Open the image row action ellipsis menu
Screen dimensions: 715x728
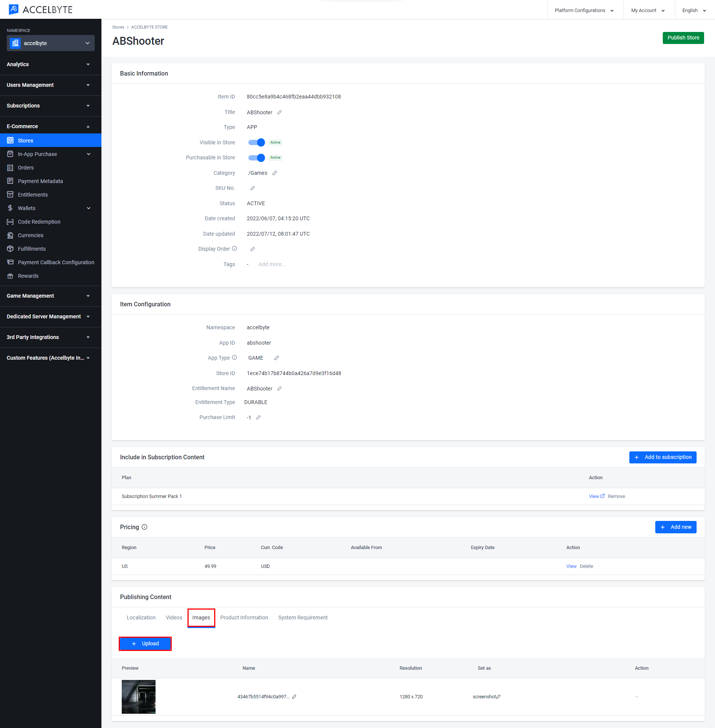pyautogui.click(x=637, y=696)
